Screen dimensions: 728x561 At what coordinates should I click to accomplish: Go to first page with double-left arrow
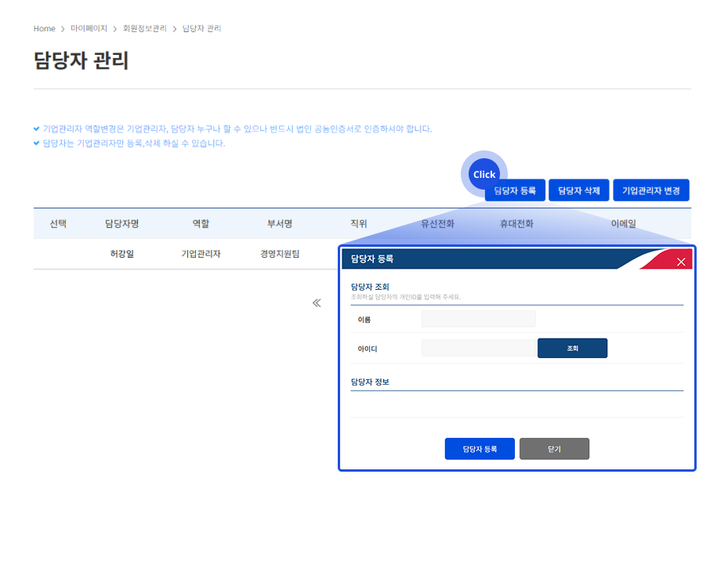pyautogui.click(x=317, y=303)
